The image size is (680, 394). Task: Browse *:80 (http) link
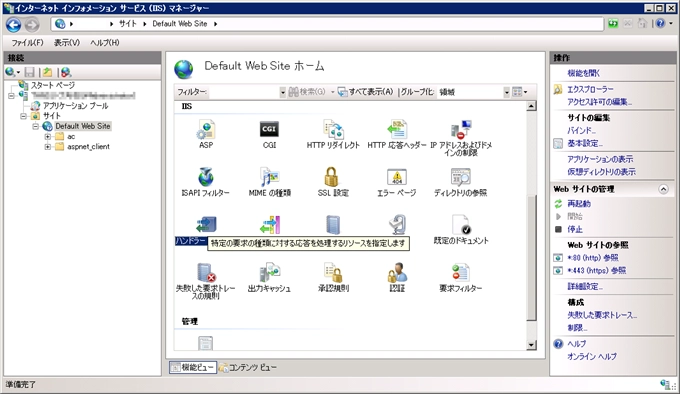(593, 258)
